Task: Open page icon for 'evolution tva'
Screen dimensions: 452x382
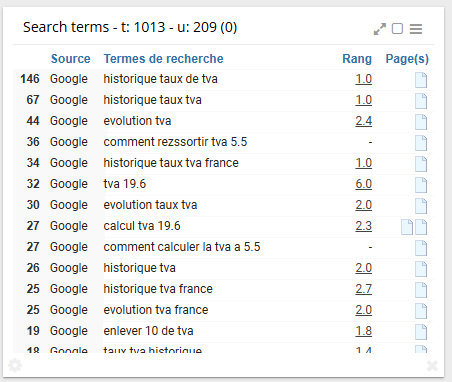Action: (421, 122)
